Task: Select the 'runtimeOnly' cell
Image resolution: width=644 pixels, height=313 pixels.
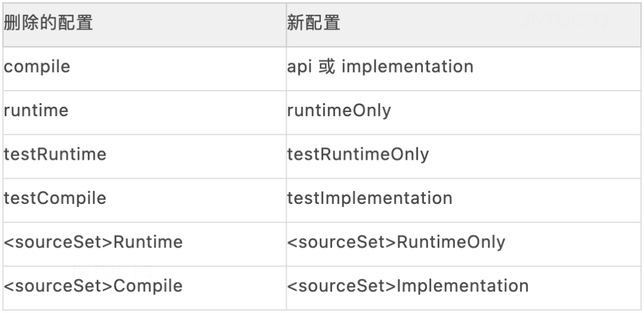Action: [x=339, y=110]
